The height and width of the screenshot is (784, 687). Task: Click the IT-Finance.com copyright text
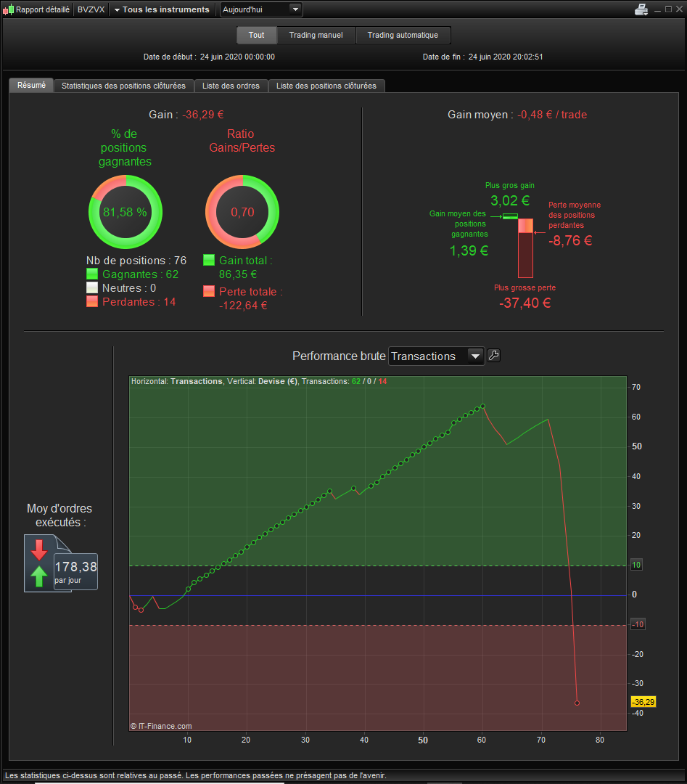161,726
